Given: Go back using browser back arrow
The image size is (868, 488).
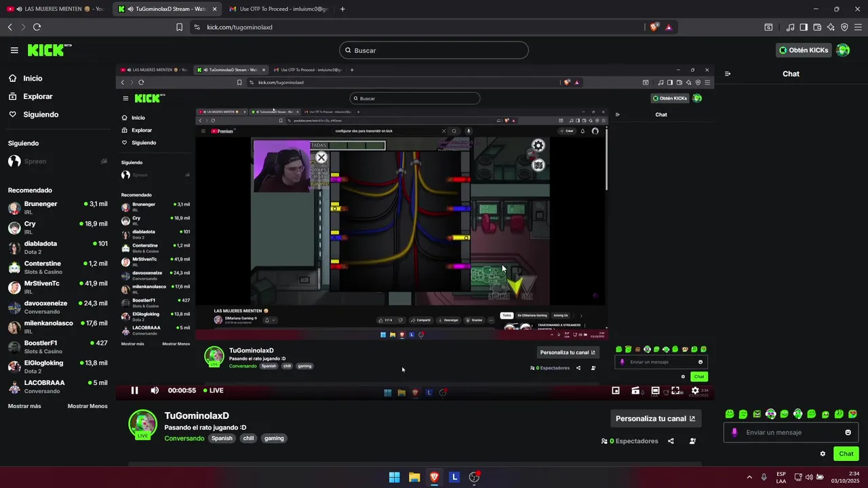Looking at the screenshot, I should [9, 27].
